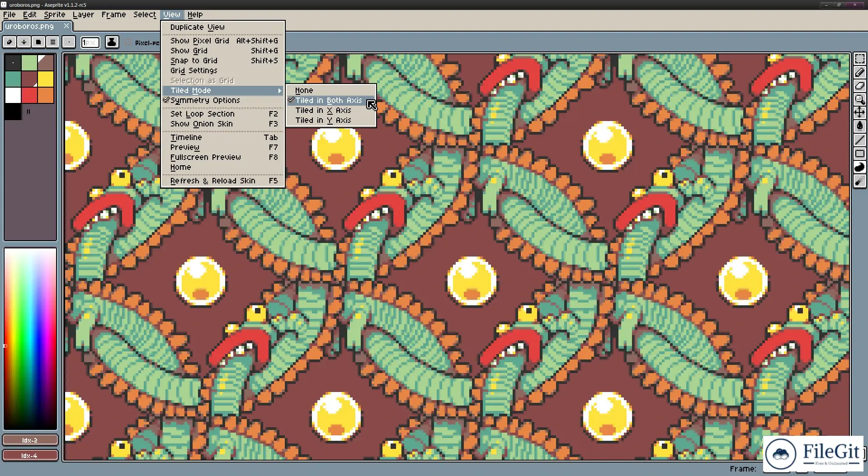Open the Layer menu
Screen dimensions: 868x476
pyautogui.click(x=84, y=14)
